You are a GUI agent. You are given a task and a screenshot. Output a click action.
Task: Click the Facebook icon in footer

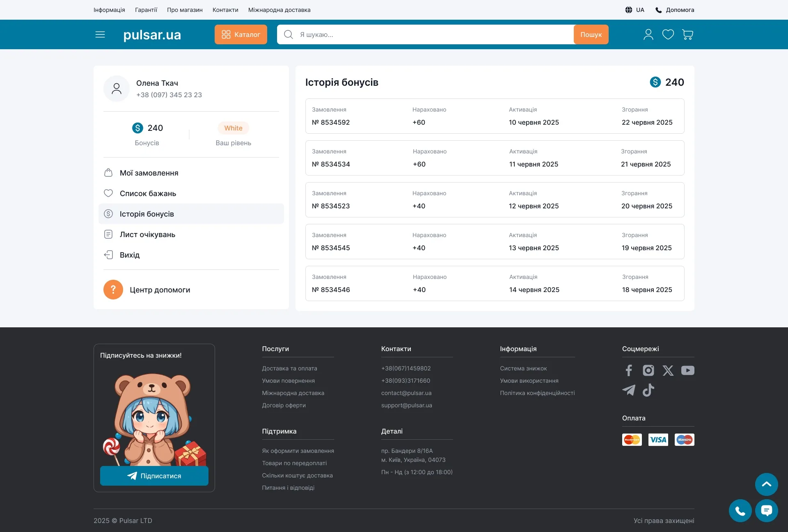tap(628, 370)
